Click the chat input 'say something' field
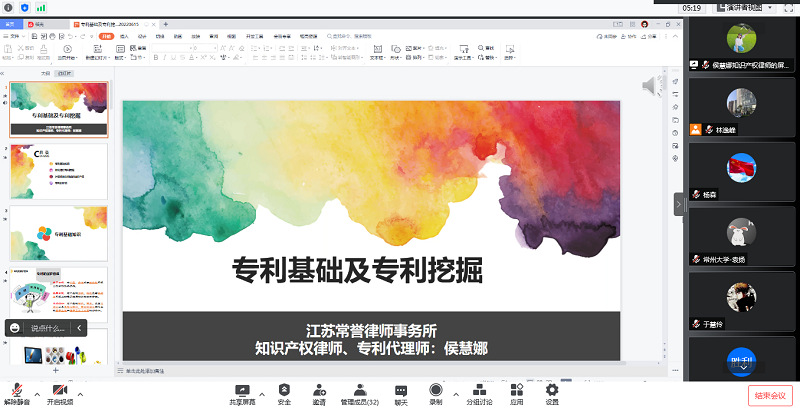 pyautogui.click(x=47, y=328)
